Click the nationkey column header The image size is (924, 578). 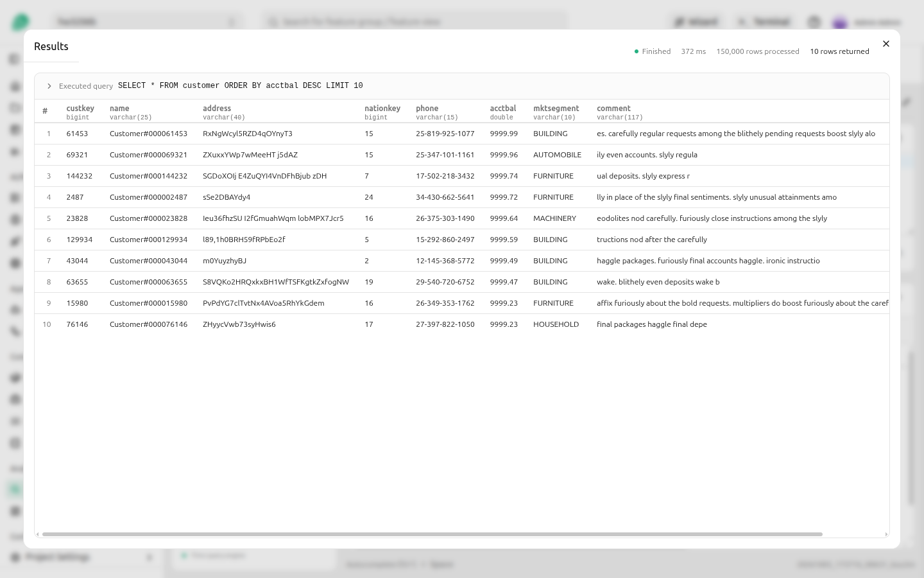(382, 112)
